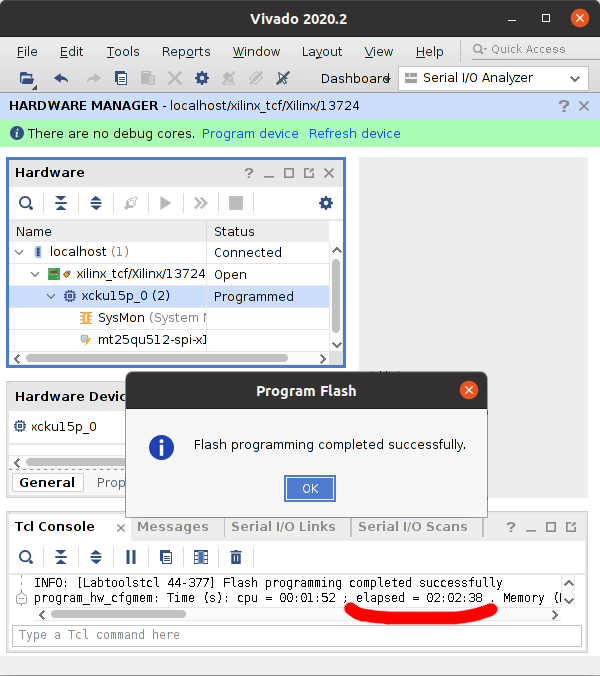This screenshot has height=676, width=600.
Task: Click the Undo arrow in main toolbar
Action: 61,78
